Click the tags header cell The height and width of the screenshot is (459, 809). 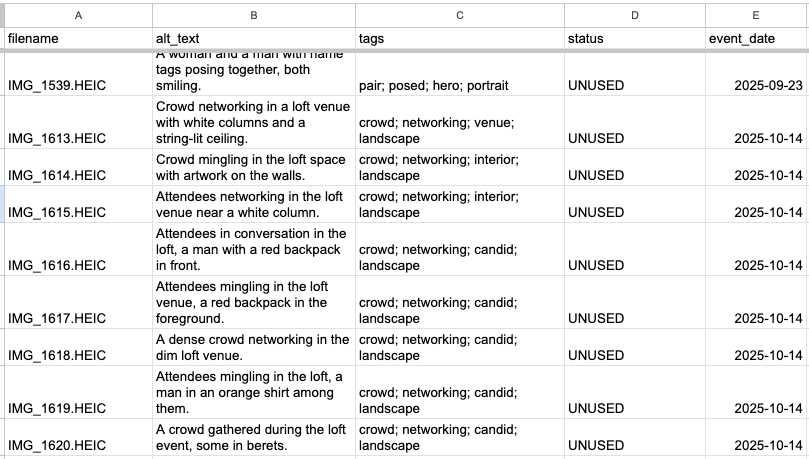460,39
